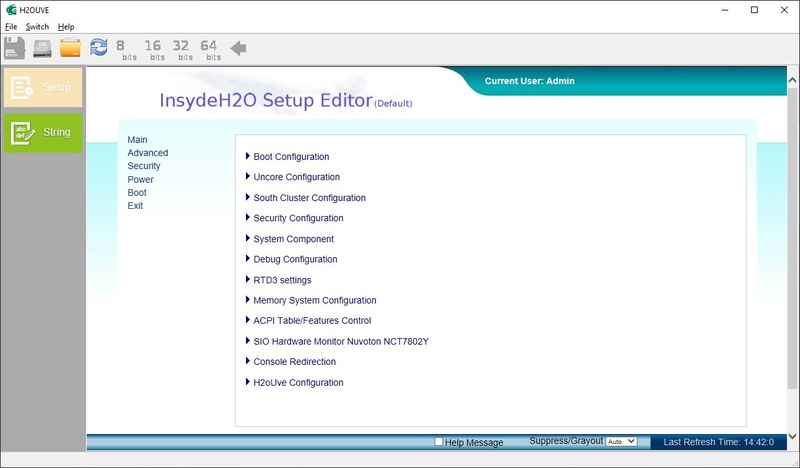This screenshot has width=800, height=468.
Task: Open SIO Hardware Monitor Nuvoton NCT7802Y
Action: tap(341, 341)
